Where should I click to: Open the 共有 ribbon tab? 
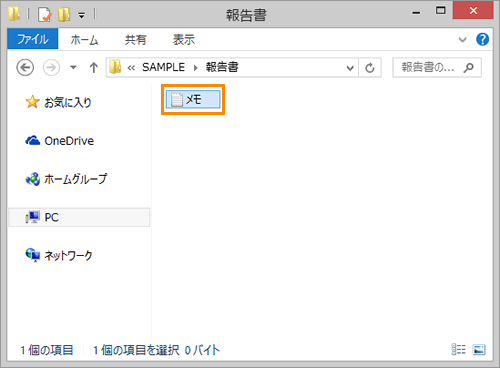tap(135, 40)
